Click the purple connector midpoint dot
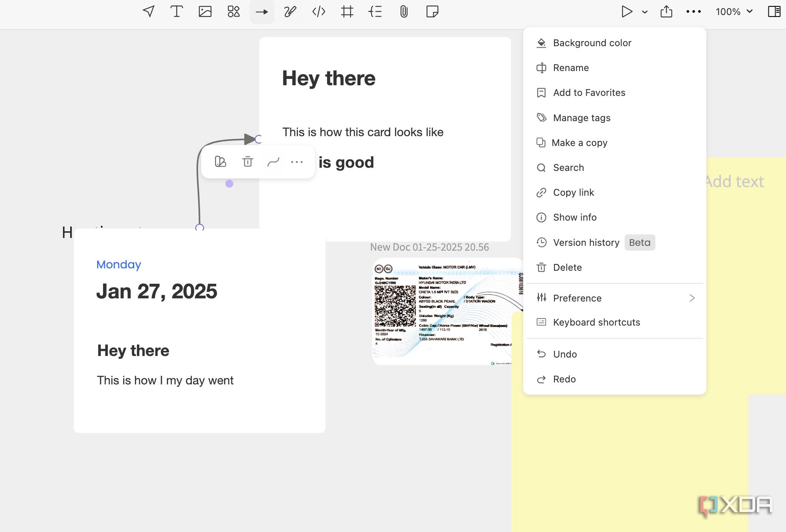This screenshot has width=786, height=532. [229, 184]
